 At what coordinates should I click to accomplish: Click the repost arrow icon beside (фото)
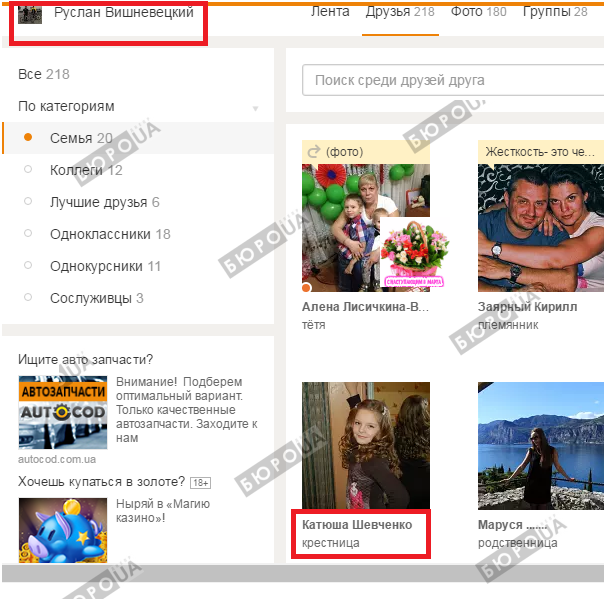coord(313,152)
